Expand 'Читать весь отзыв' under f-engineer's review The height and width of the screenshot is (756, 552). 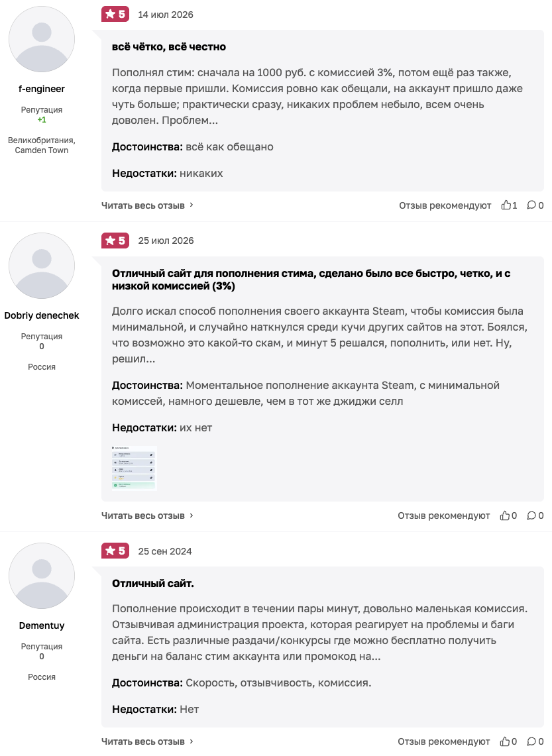pos(147,205)
